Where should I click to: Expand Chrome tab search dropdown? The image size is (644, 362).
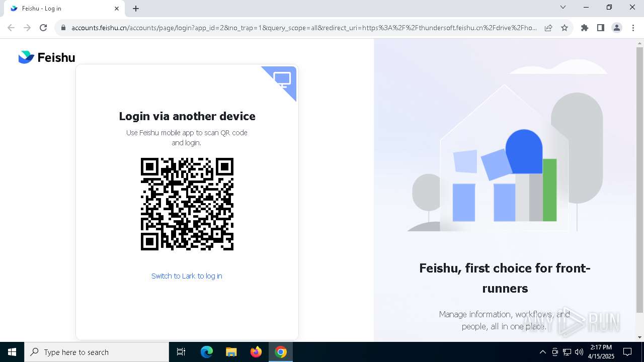[x=563, y=7]
